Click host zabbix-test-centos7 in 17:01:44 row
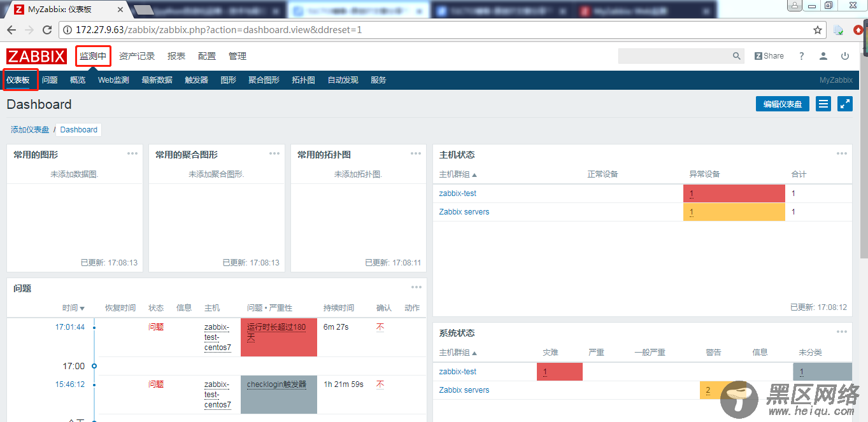868x422 pixels. tap(218, 337)
